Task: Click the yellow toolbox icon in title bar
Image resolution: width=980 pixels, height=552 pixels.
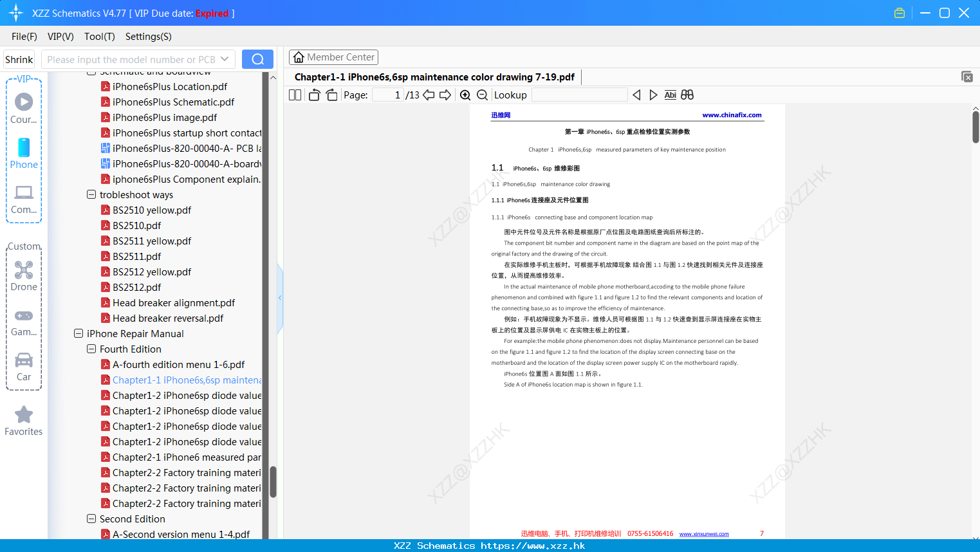Action: tap(900, 13)
